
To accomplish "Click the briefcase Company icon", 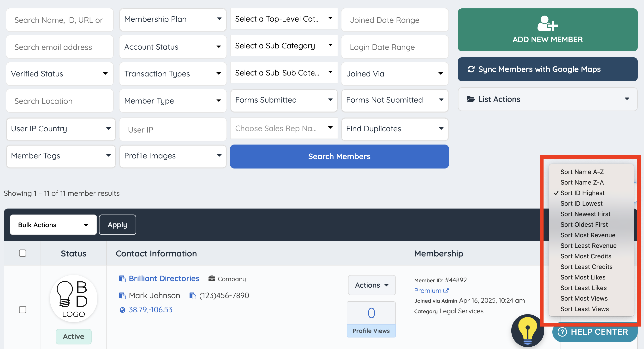I will coord(211,279).
